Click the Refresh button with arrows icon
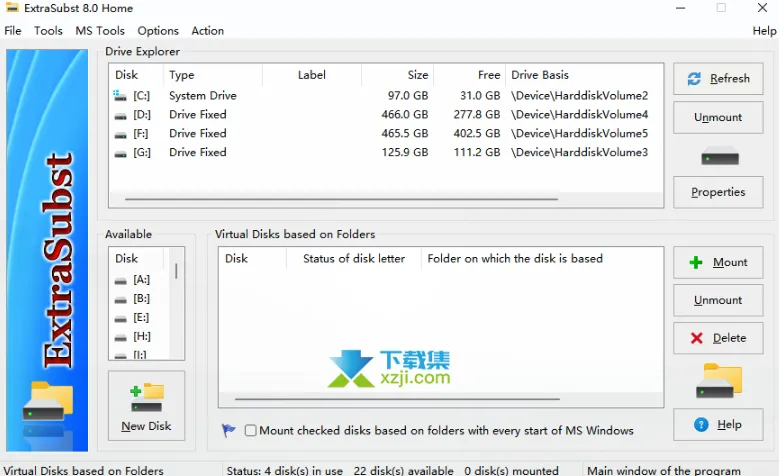 718,79
